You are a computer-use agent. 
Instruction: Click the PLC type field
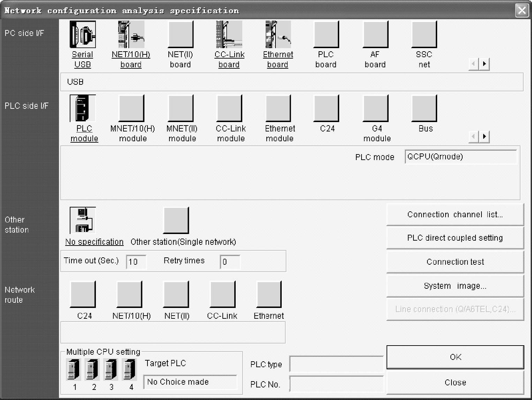[336, 364]
